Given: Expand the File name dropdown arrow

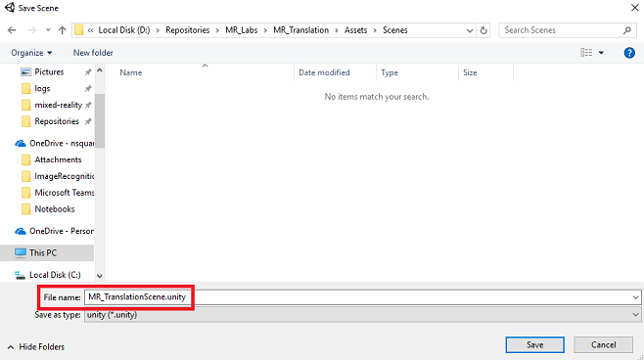Looking at the screenshot, I should 635,297.
